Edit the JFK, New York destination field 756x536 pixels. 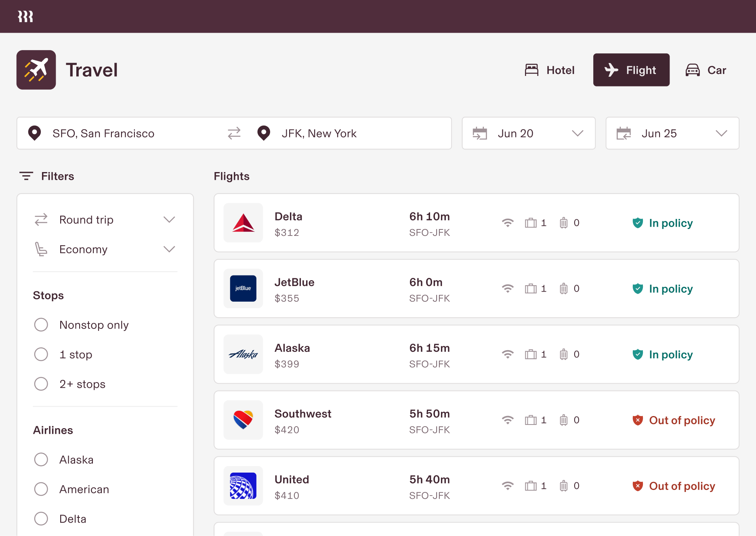point(319,133)
